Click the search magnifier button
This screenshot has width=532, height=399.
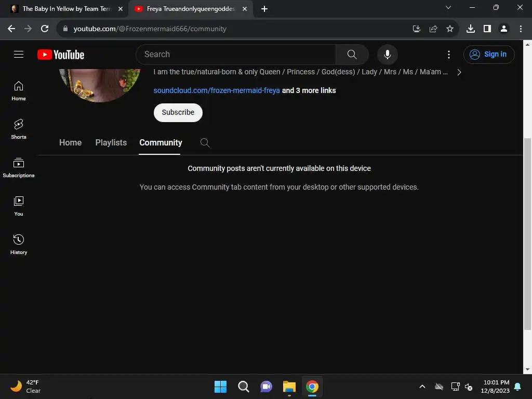pos(352,54)
